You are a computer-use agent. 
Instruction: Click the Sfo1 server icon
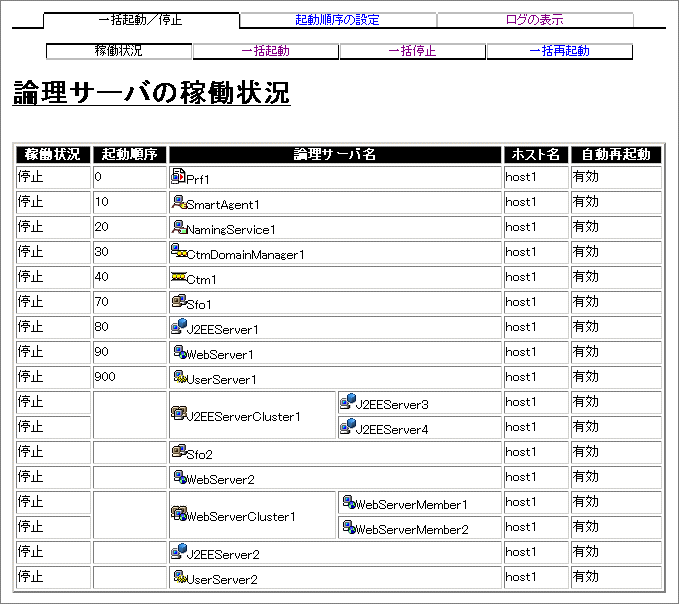click(x=179, y=301)
